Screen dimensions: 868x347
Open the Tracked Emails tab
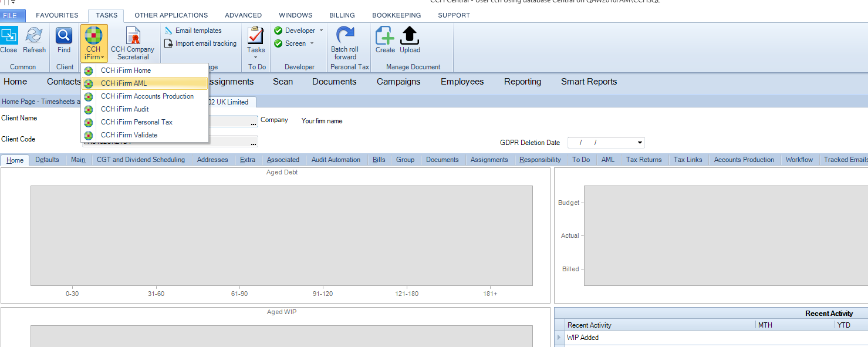845,160
